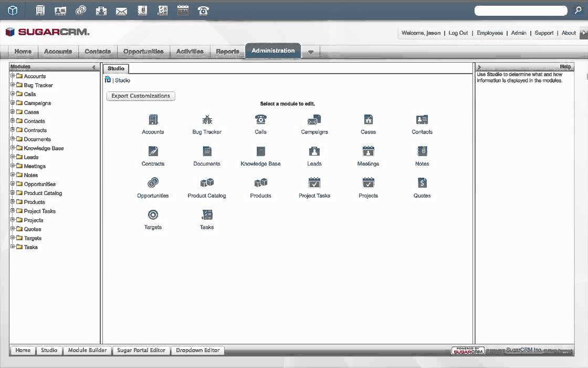Open the Products module icon

260,183
